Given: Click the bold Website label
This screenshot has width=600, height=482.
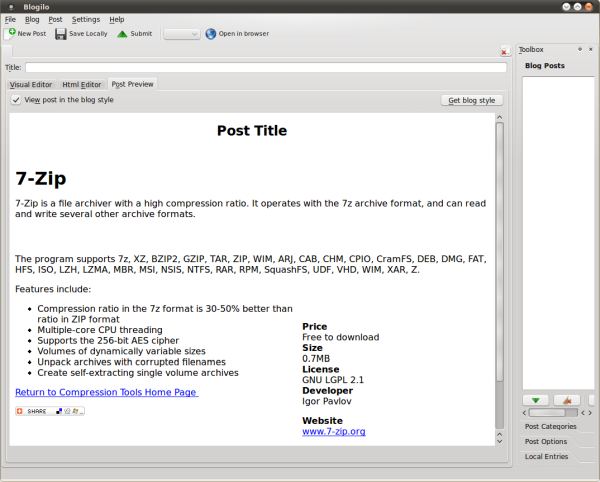Looking at the screenshot, I should click(322, 421).
